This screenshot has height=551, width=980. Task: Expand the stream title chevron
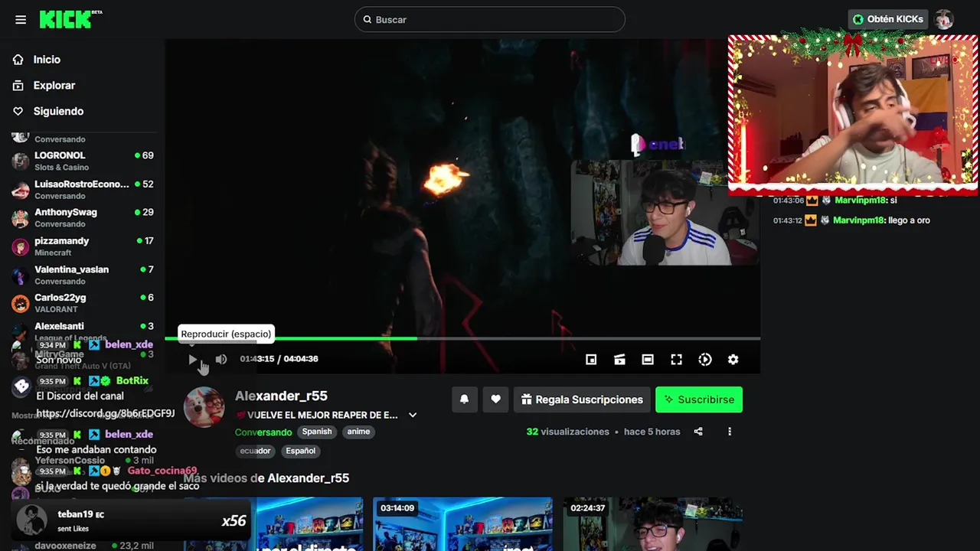point(413,416)
